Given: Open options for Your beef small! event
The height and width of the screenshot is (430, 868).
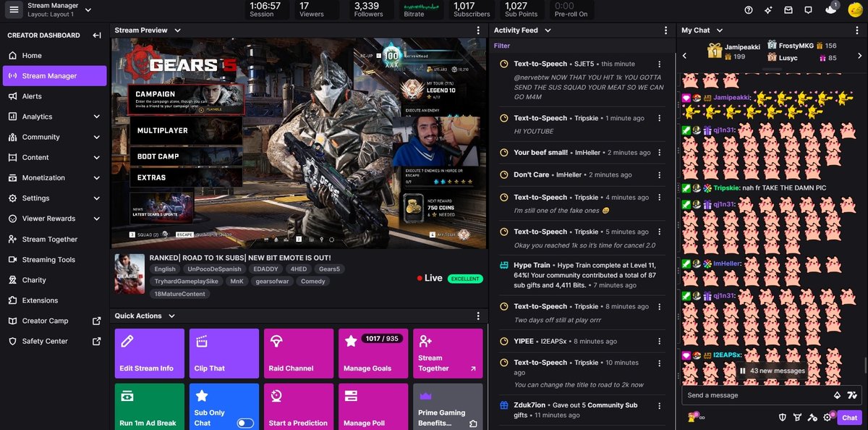Looking at the screenshot, I should click(659, 153).
